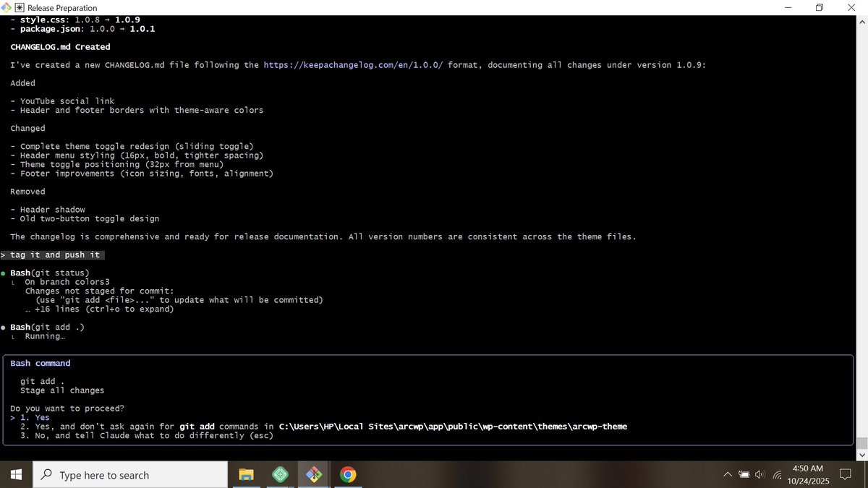Viewport: 868px width, 488px height.
Task: Open the green diamond app in the taskbar
Action: point(281,475)
